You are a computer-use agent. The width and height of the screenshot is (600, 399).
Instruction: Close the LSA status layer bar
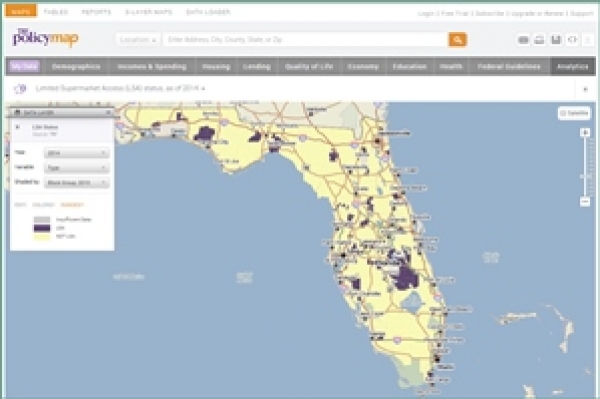coord(585,89)
